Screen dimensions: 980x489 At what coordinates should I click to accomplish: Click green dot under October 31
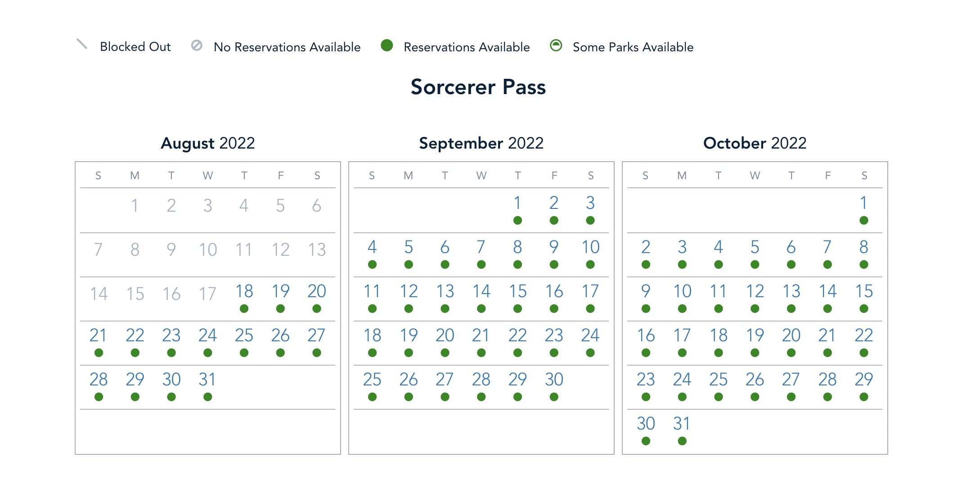(682, 441)
